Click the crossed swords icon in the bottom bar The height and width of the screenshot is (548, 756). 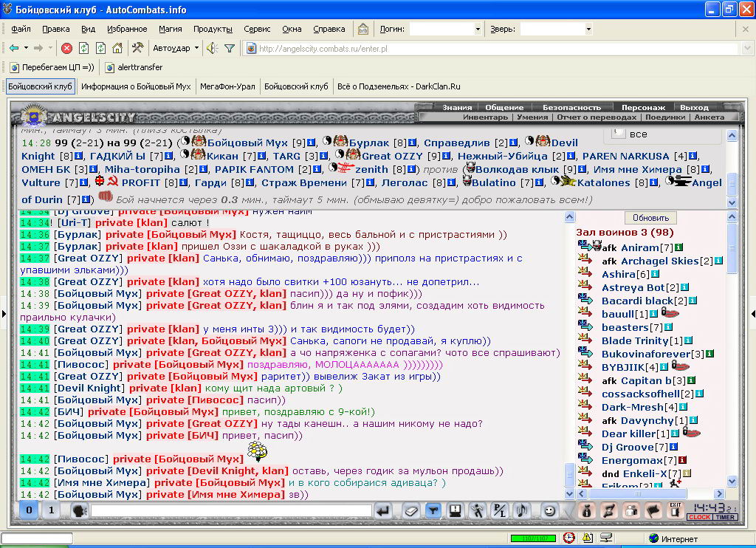(x=608, y=510)
